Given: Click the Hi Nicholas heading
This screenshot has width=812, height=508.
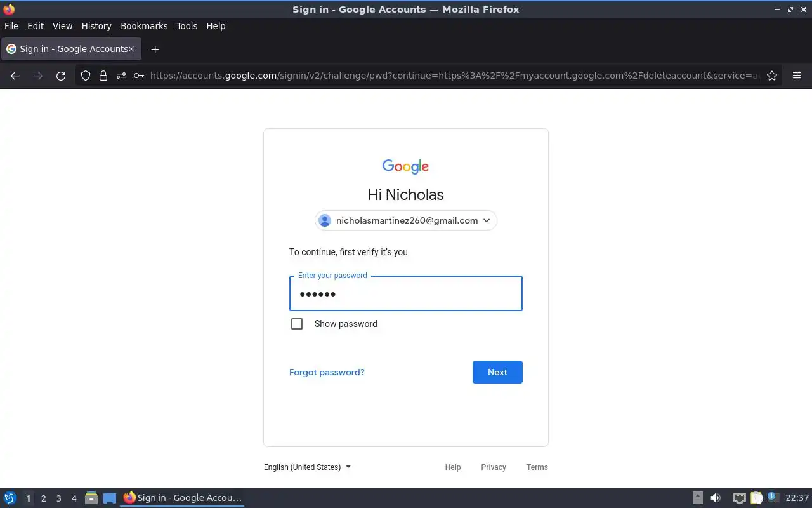Looking at the screenshot, I should point(406,194).
